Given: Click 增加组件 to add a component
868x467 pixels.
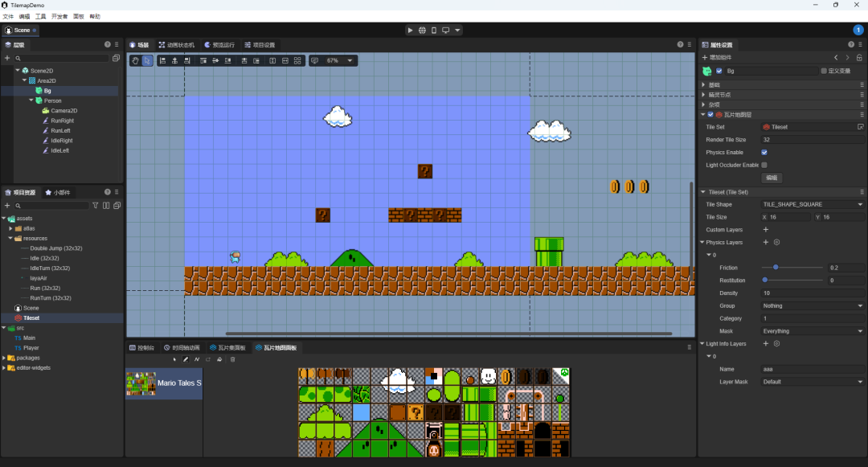Looking at the screenshot, I should [x=717, y=58].
